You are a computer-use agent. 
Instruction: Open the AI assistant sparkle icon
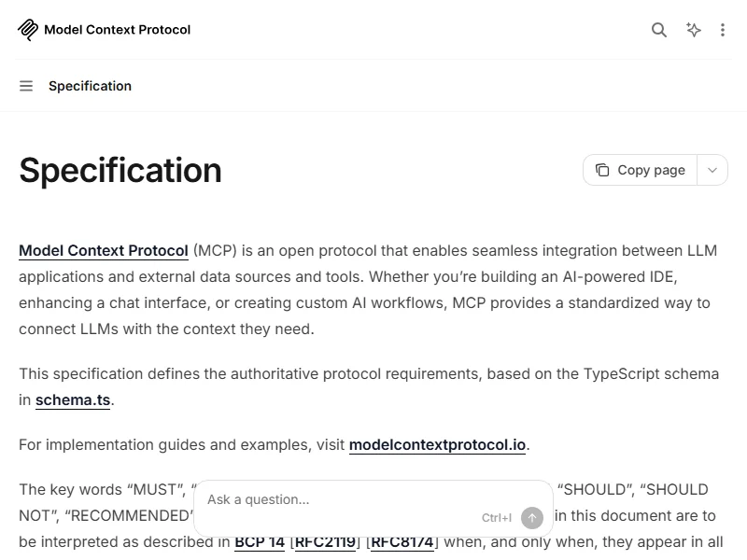(693, 30)
